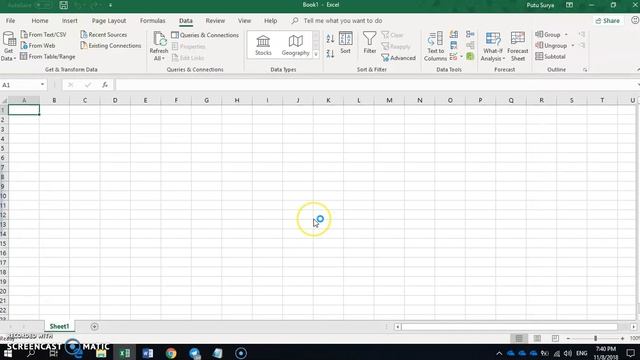Viewport: 640px width, 360px height.
Task: Import data From Web
Action: [x=38, y=46]
